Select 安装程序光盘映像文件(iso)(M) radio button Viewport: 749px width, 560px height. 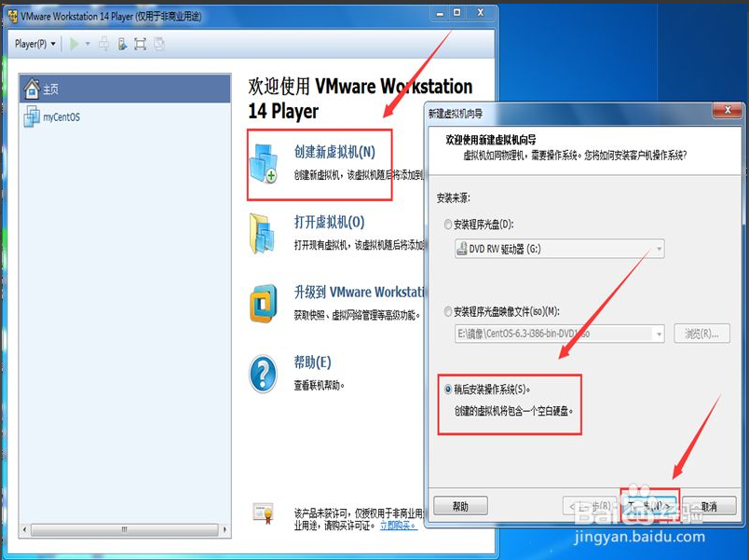tap(448, 311)
